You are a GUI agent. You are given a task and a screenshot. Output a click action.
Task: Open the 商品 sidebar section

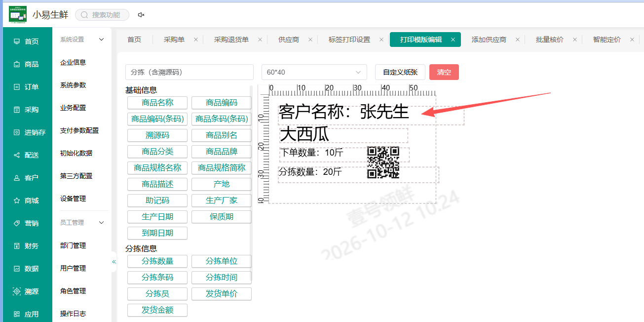[27, 64]
